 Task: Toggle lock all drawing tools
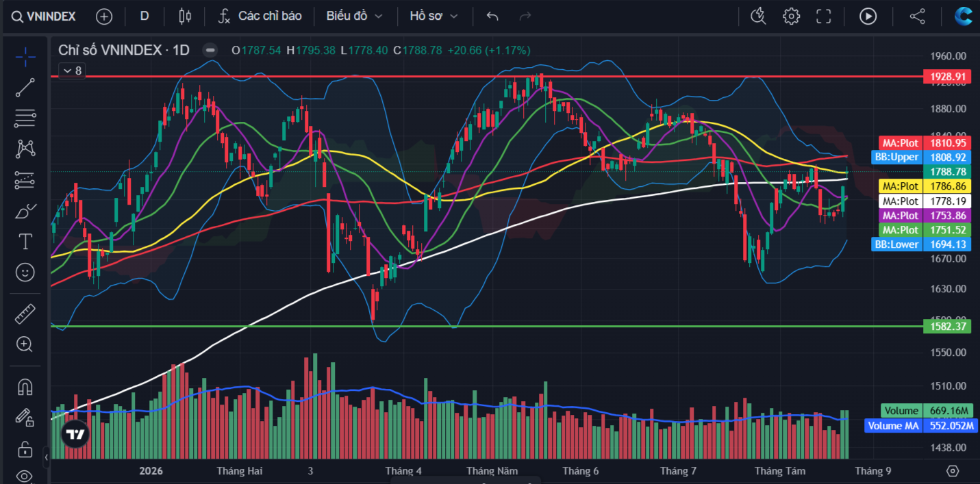[25, 450]
